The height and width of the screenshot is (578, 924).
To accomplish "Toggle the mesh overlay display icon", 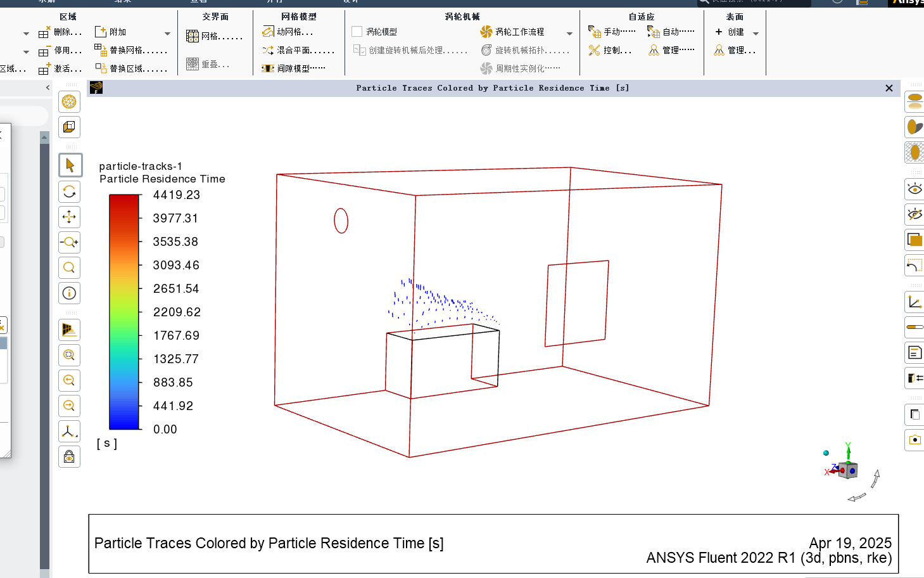I will click(x=915, y=152).
